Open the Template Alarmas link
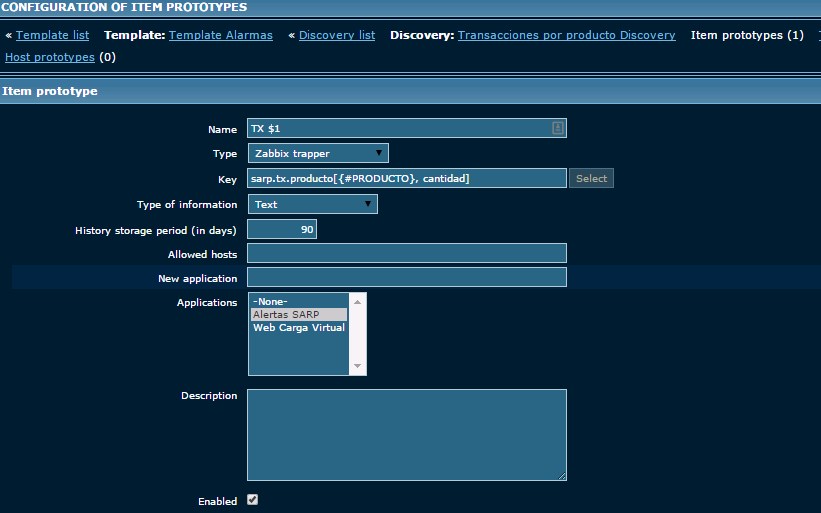821x513 pixels. [220, 35]
